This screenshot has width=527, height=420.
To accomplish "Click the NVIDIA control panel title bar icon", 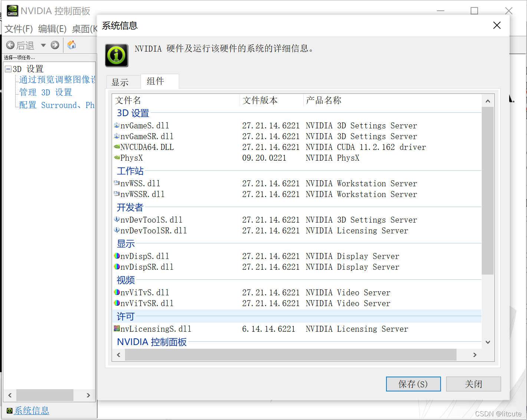I will (x=13, y=11).
